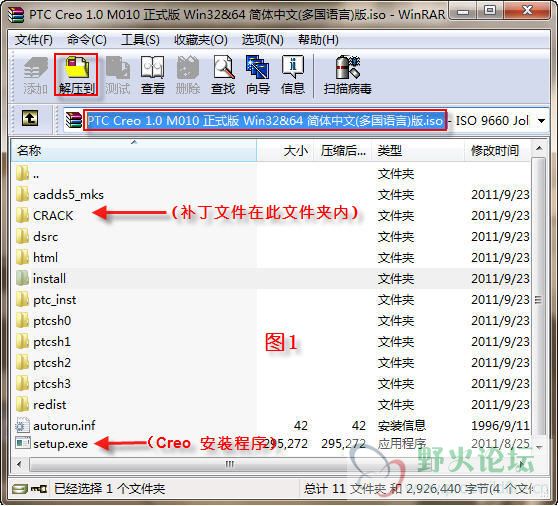The image size is (558, 506).
Task: Click the archive icon in address bar
Action: click(x=74, y=120)
